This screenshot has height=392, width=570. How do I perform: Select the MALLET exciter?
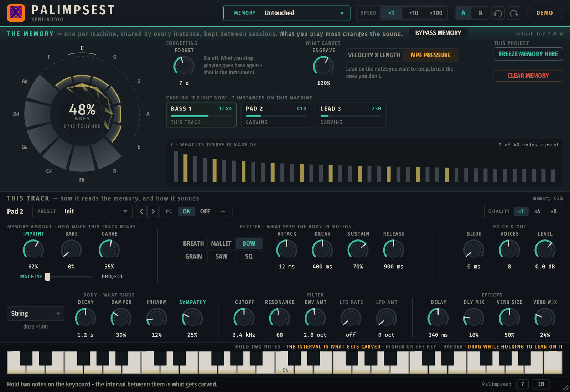(221, 243)
